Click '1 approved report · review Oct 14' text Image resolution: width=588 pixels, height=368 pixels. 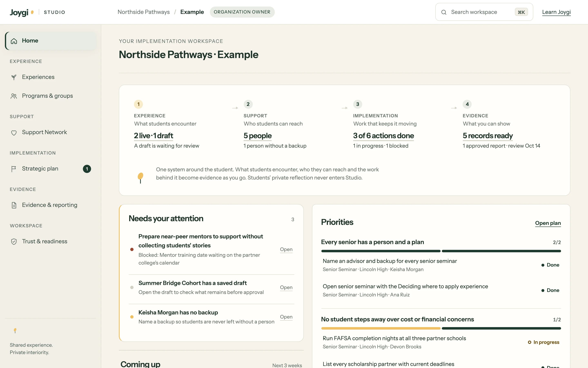pos(501,146)
